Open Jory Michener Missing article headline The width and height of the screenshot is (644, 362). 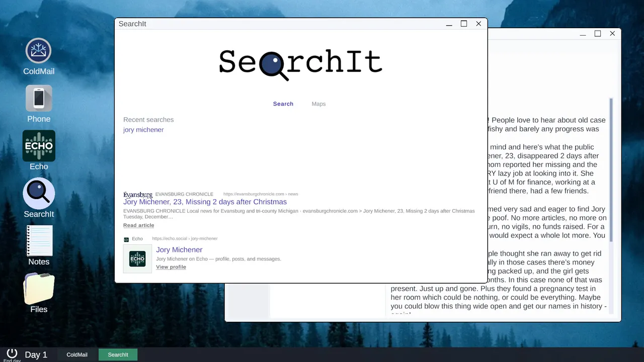coord(205,202)
